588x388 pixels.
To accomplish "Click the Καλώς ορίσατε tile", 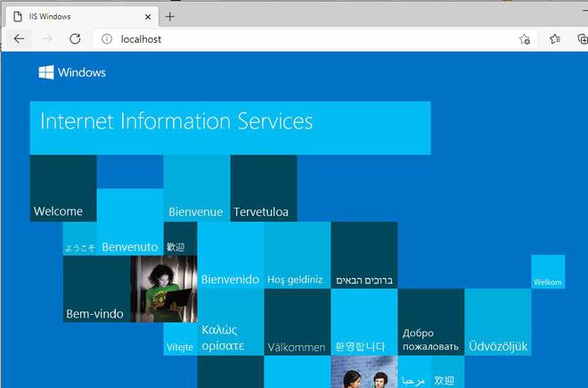I will point(231,322).
